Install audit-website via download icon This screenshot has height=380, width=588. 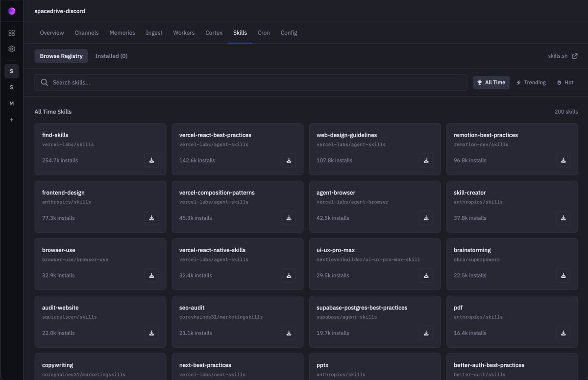(151, 333)
